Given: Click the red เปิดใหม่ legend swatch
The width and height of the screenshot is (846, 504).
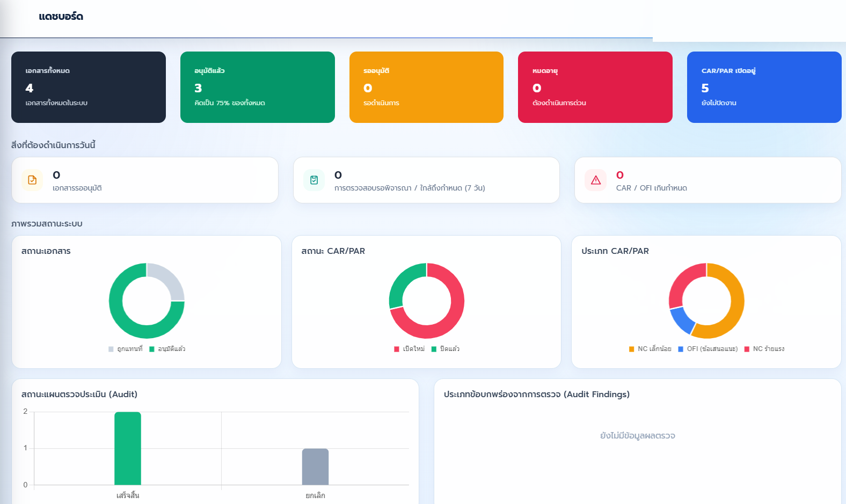Looking at the screenshot, I should click(x=397, y=349).
